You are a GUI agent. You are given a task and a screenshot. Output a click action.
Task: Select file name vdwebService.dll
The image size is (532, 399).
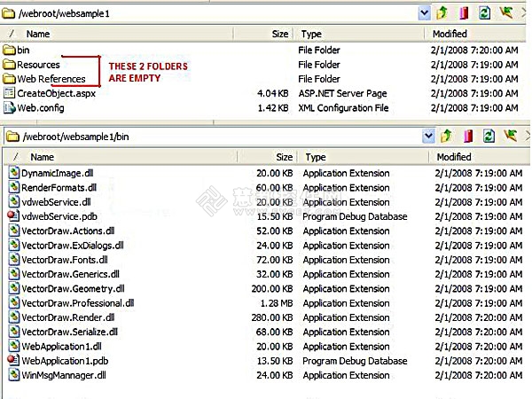[57, 202]
